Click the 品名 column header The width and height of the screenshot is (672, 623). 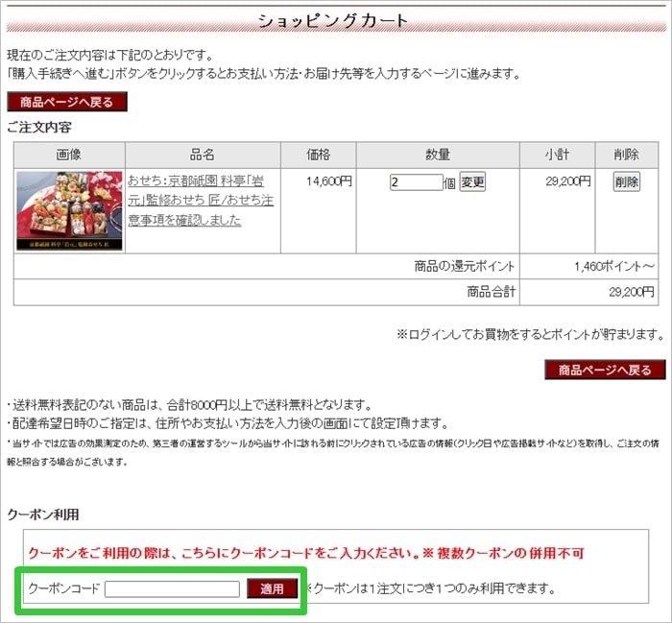tap(203, 156)
